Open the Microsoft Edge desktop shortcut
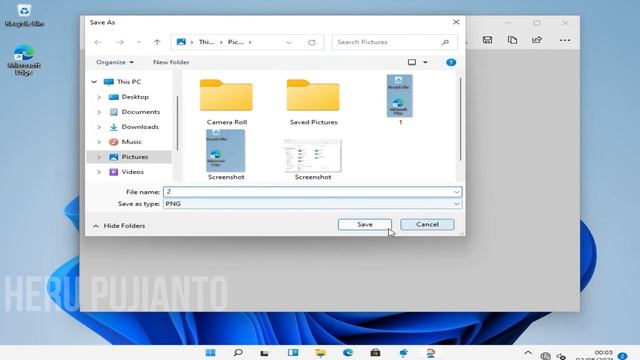This screenshot has height=360, width=640. 24,60
